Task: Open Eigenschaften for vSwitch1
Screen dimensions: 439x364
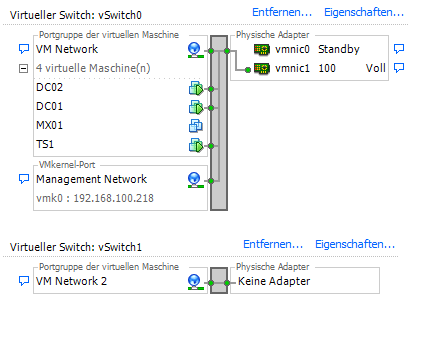Action: click(x=355, y=244)
